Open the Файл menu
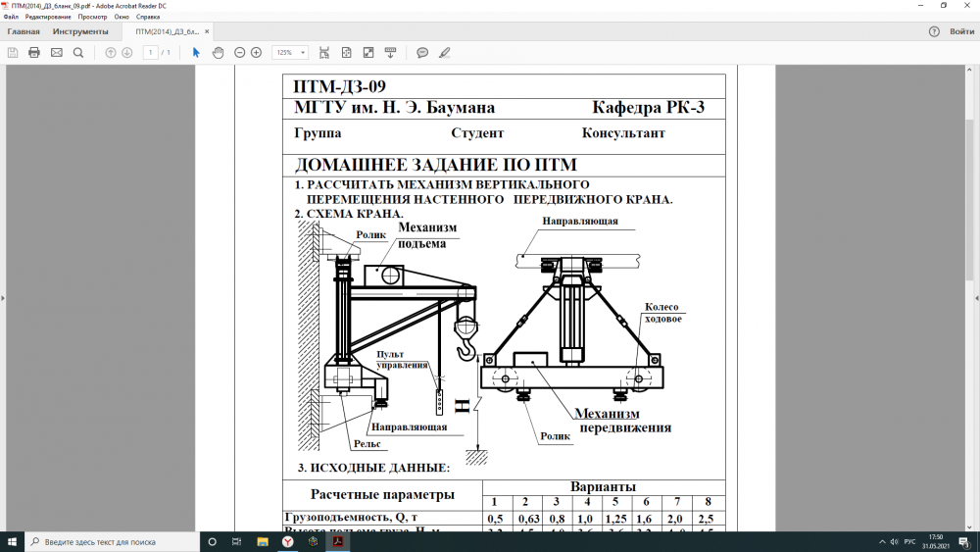Viewport: 980px width, 552px height. coord(11,17)
